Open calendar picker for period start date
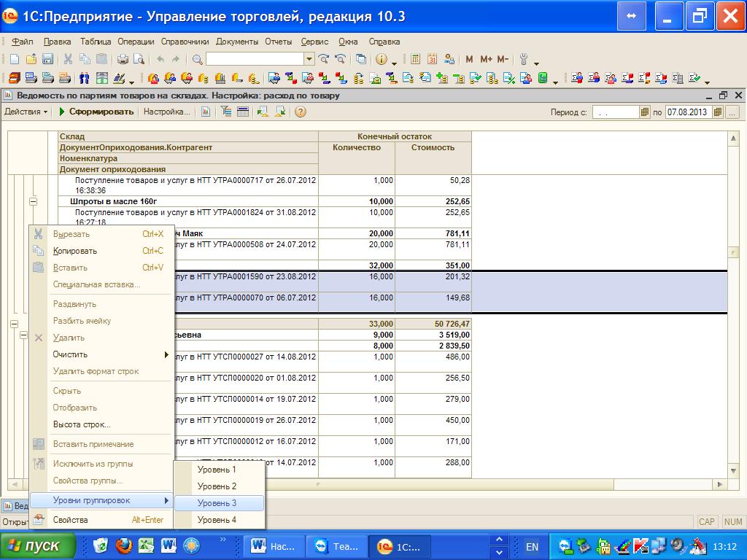The height and width of the screenshot is (560, 747). (645, 112)
